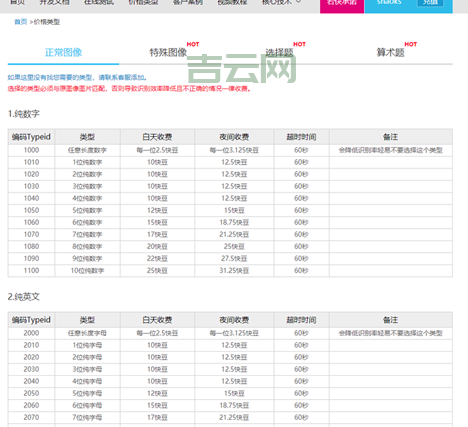Switch to the 特殊图像 tab

(x=168, y=52)
